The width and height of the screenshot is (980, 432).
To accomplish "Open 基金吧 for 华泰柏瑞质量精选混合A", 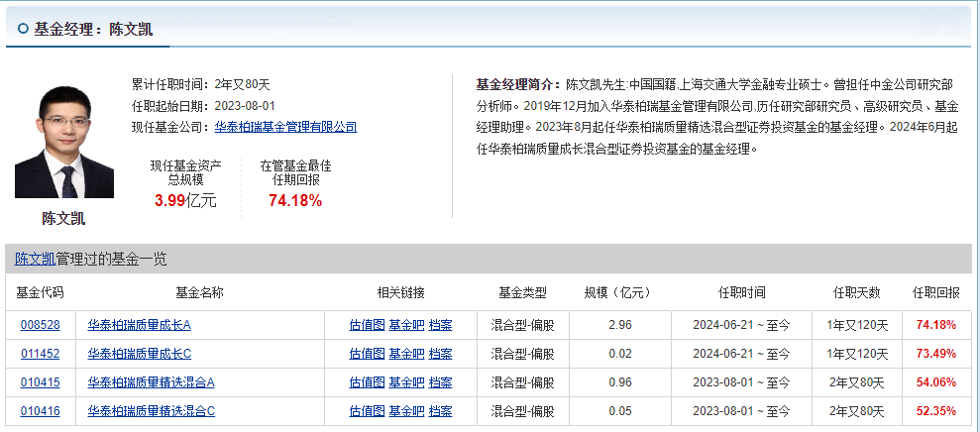I will (406, 382).
